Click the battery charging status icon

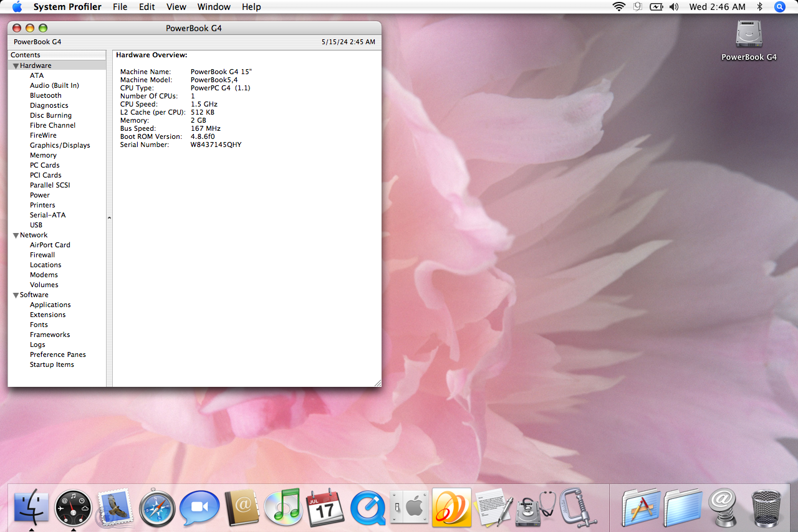(x=656, y=7)
